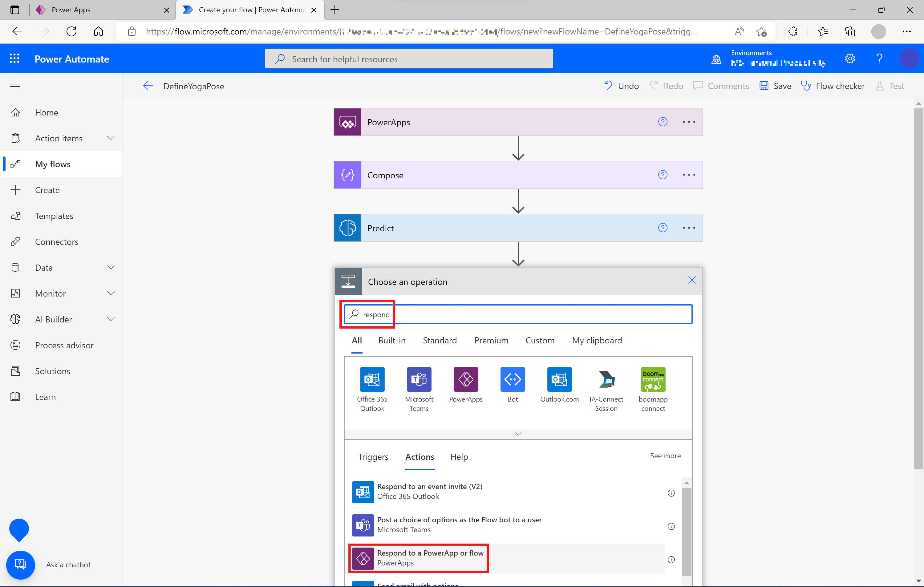This screenshot has width=924, height=587.
Task: Click the operation search field containing respond
Action: [x=518, y=314]
